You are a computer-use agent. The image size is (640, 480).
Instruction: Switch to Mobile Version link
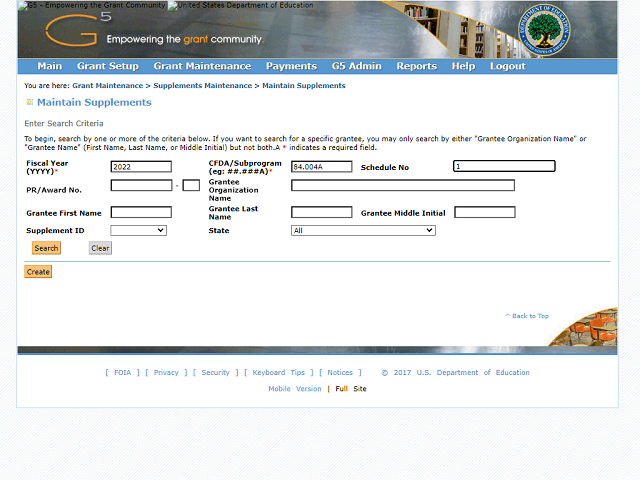[295, 389]
